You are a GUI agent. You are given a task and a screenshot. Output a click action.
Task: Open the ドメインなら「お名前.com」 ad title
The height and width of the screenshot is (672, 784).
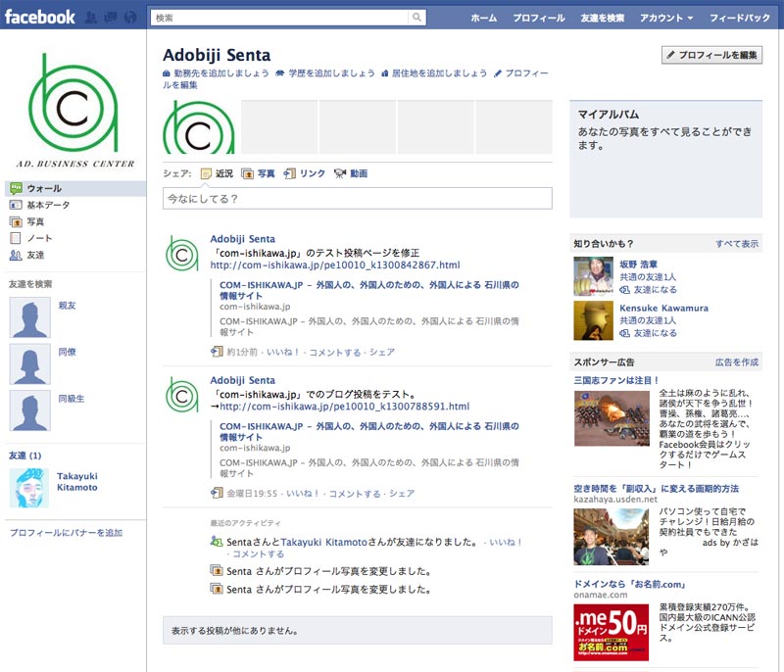[629, 584]
